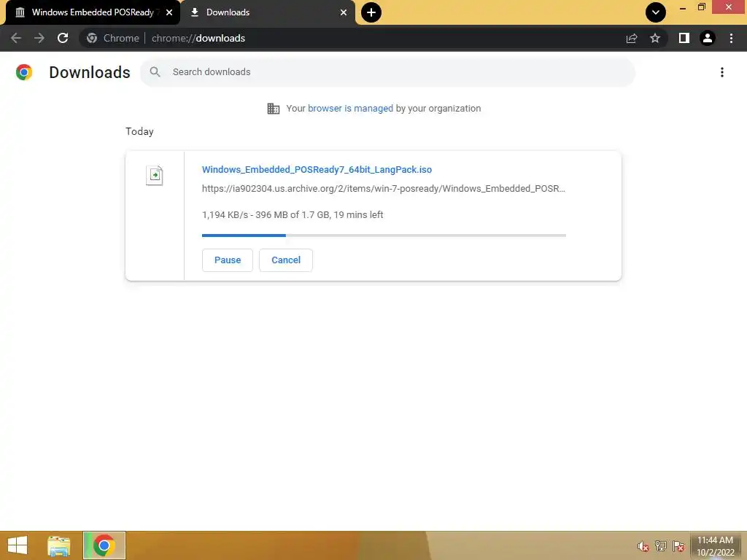Screen dimensions: 747x560
Task: Click the download status text '396 MB of 1.7 GB'
Action: click(293, 215)
